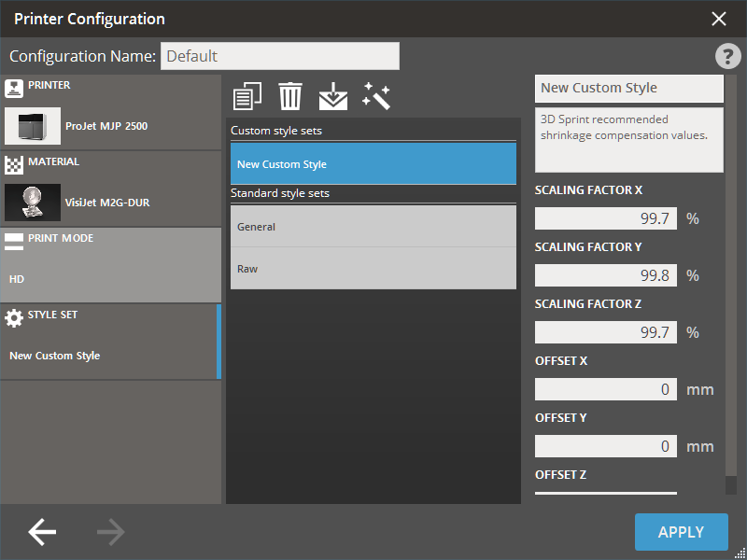Click the ProJet MJP 2500 printer thumbnail
The height and width of the screenshot is (560, 747).
[x=33, y=126]
